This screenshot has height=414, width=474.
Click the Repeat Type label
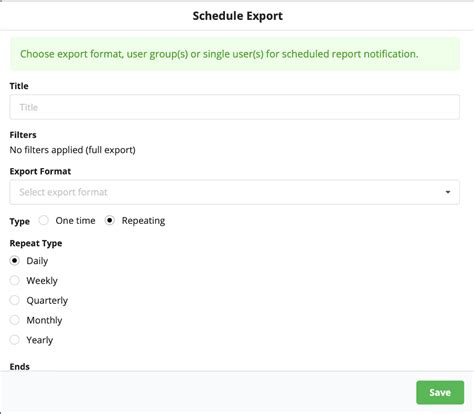pos(36,243)
